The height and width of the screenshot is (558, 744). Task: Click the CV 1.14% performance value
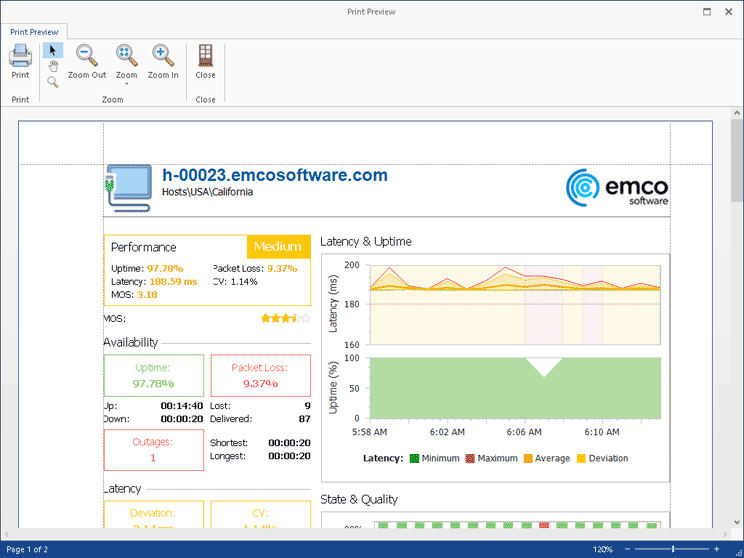[244, 281]
